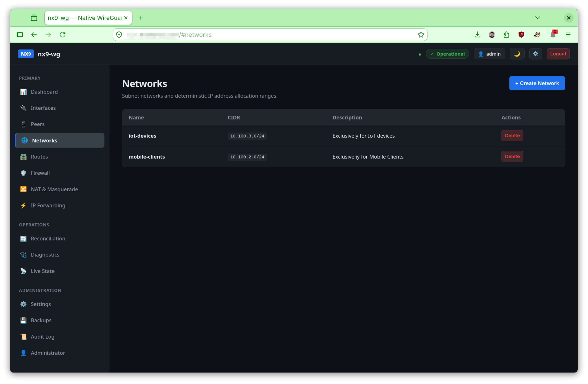
Task: Open Settings in the Administration section
Action: coord(59,304)
